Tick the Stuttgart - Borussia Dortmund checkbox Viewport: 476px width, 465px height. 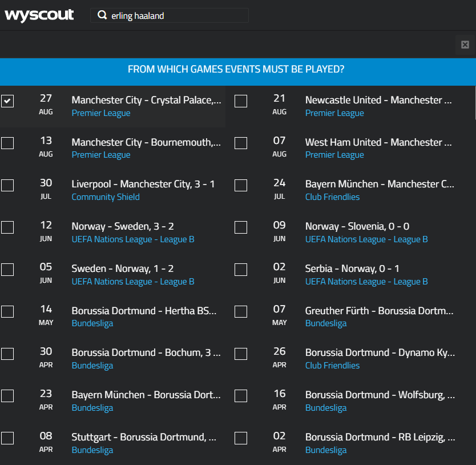tap(7, 438)
